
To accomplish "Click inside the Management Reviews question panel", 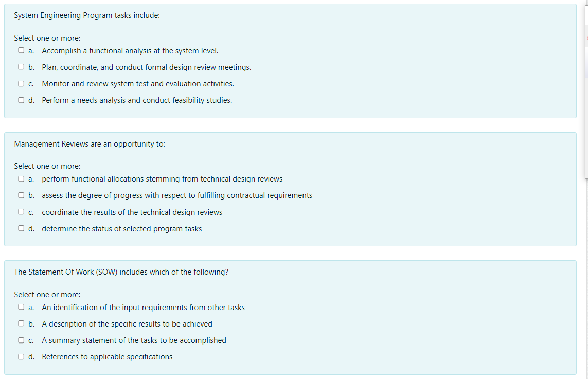I will click(288, 189).
